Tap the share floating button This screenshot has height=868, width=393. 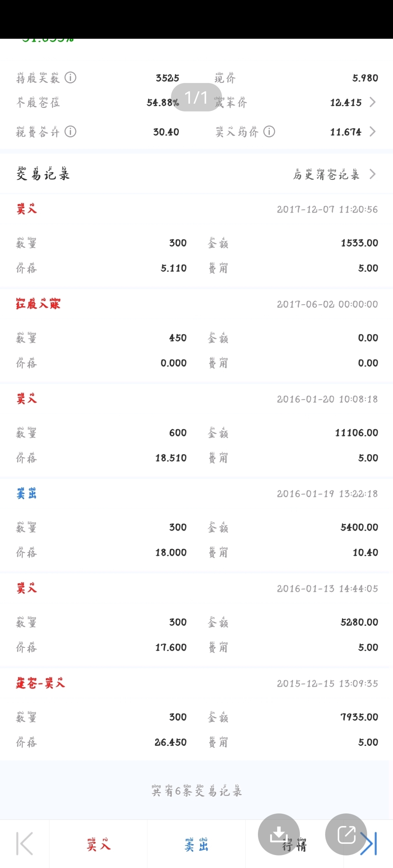point(346,834)
